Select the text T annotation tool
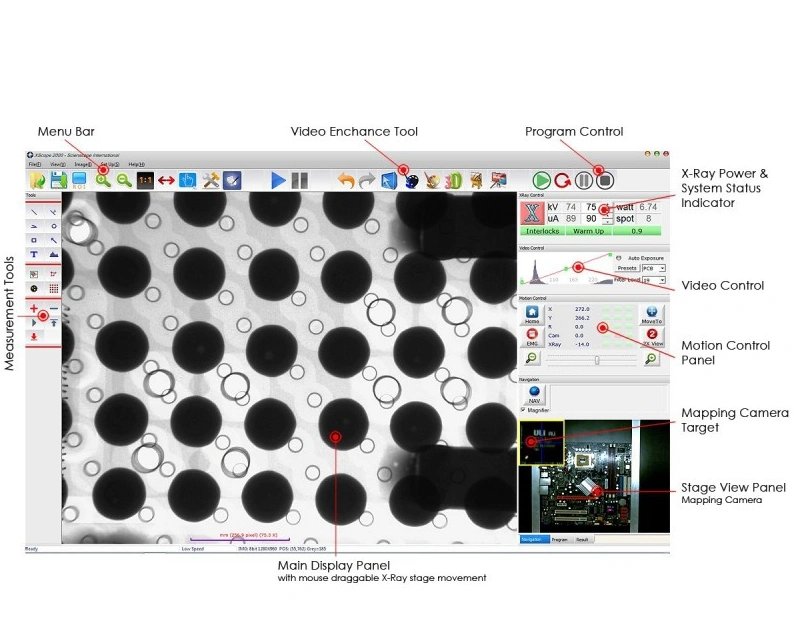The height and width of the screenshot is (630, 793). pos(34,254)
